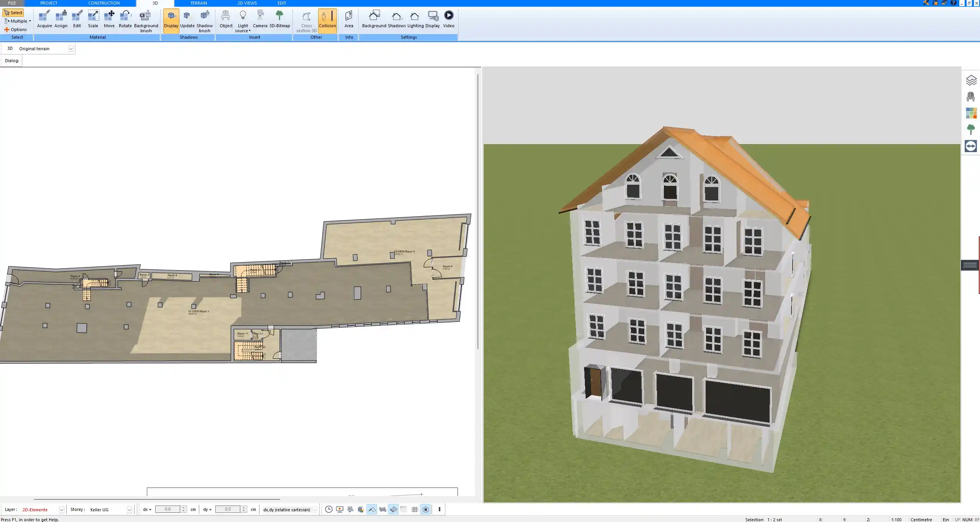Open the furniture catalog in the right sidebar

coord(971,96)
